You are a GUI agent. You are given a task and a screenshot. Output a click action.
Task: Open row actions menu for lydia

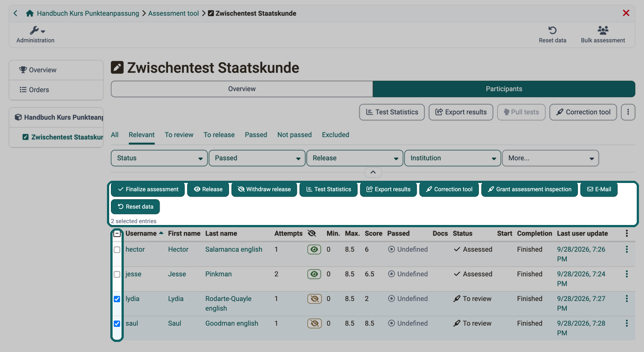click(x=627, y=299)
